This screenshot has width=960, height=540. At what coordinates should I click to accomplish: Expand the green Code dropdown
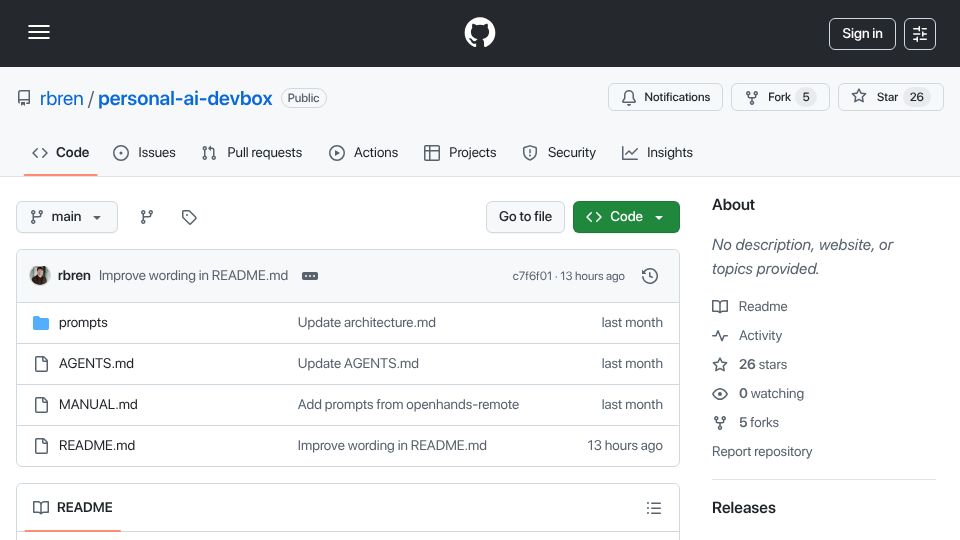[x=626, y=217]
